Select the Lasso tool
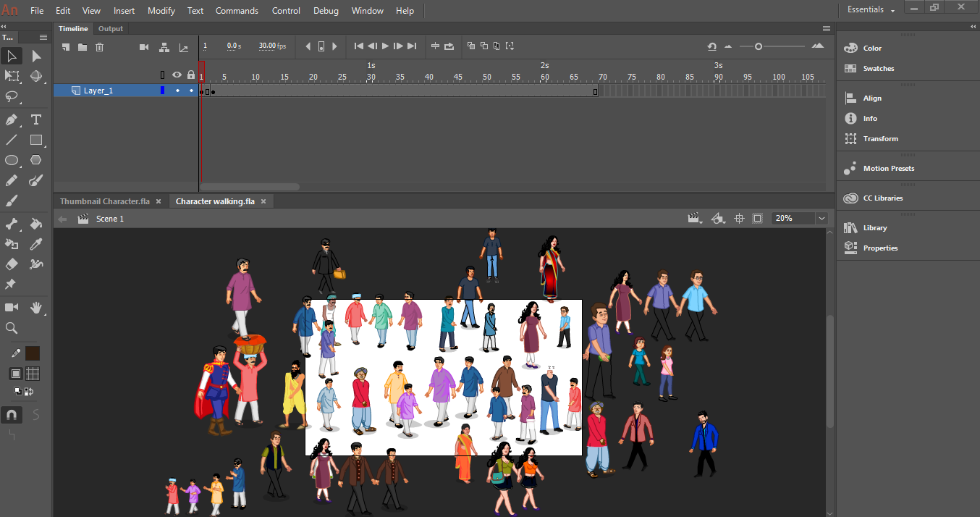 [12, 96]
